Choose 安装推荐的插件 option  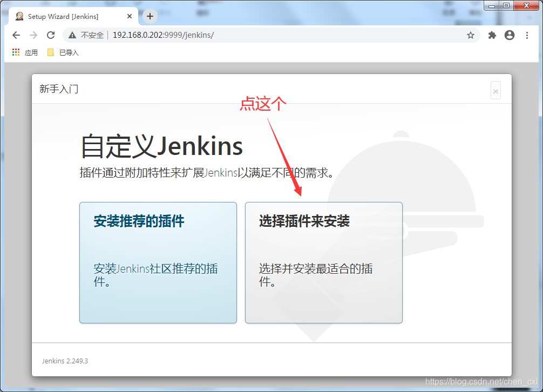pos(158,262)
